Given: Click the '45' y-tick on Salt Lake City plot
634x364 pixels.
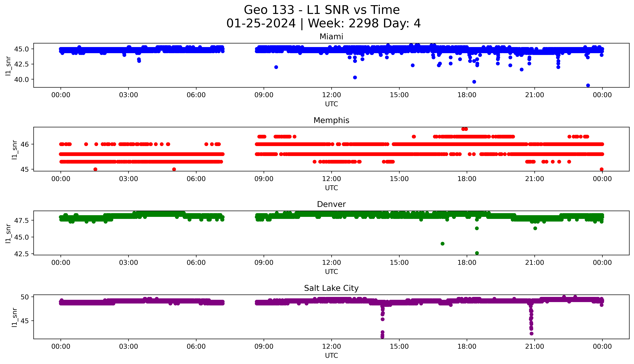Looking at the screenshot, I should [25, 321].
